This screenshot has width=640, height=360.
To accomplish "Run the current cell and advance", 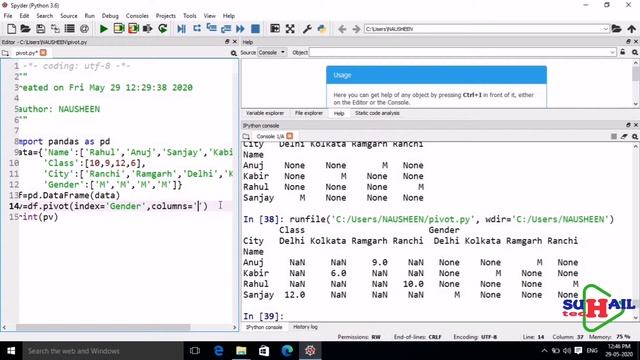I will (133, 29).
